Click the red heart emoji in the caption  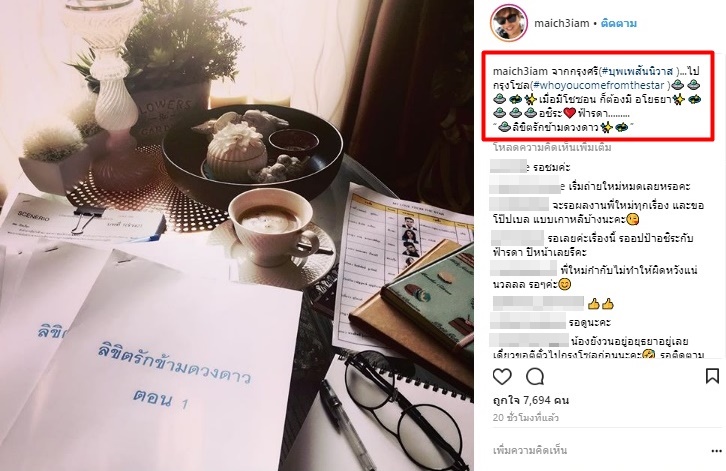(x=570, y=113)
